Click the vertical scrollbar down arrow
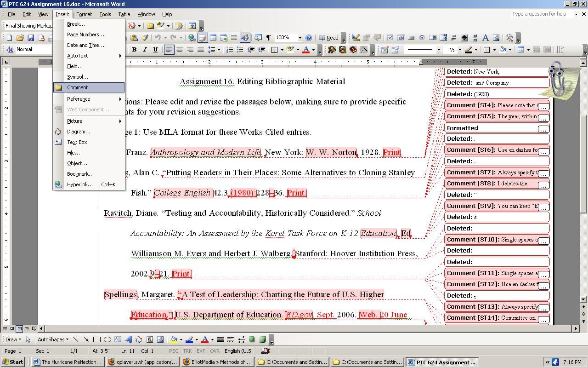The width and height of the screenshot is (588, 368). [584, 299]
